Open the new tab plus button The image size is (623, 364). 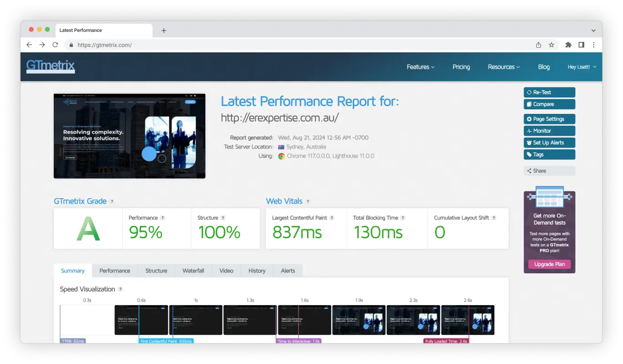pyautogui.click(x=164, y=31)
